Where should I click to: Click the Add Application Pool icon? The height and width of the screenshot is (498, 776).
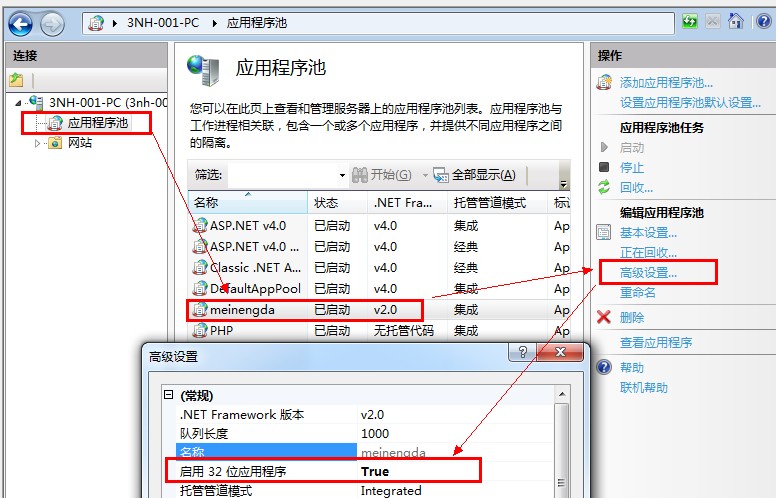tap(603, 82)
